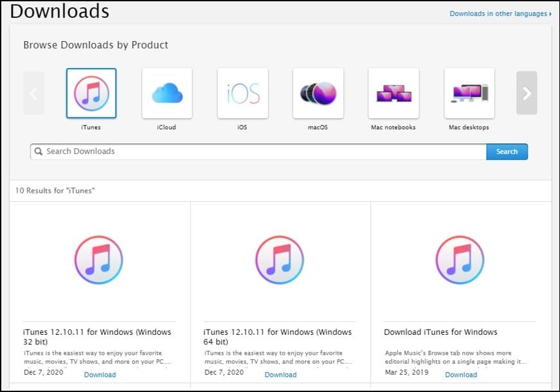
Task: Click the blue Search button
Action: point(507,152)
